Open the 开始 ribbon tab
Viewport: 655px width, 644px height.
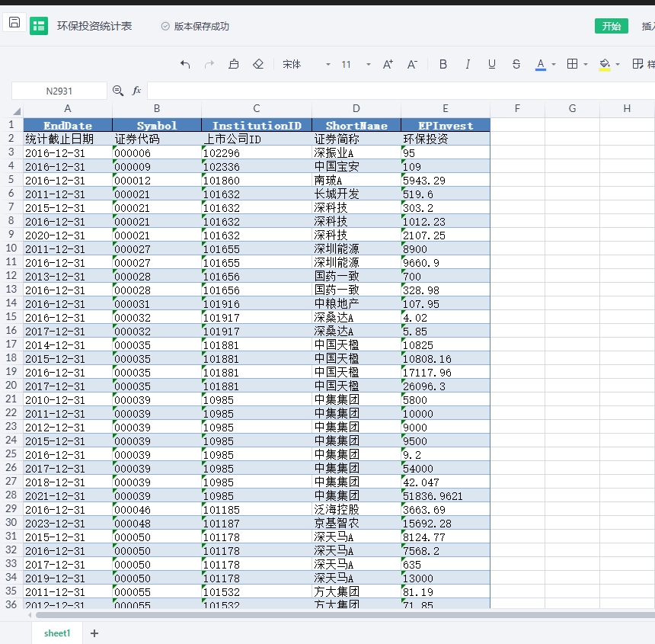[611, 26]
